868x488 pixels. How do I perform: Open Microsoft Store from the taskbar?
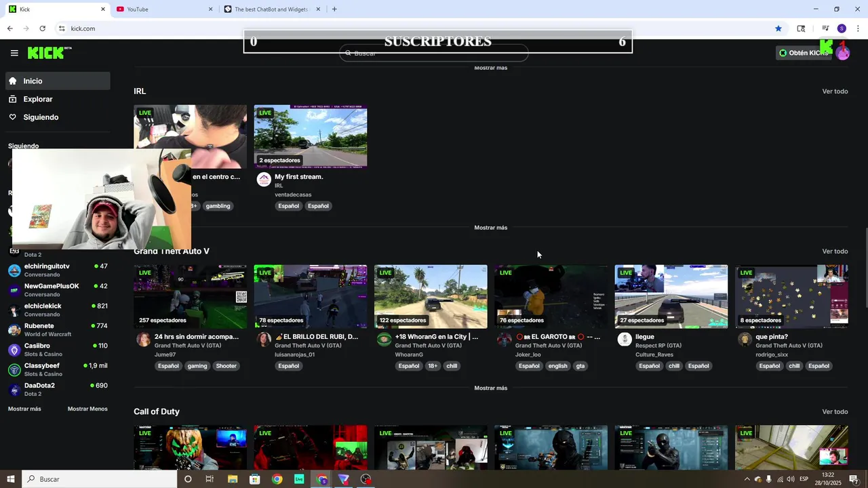click(x=255, y=479)
